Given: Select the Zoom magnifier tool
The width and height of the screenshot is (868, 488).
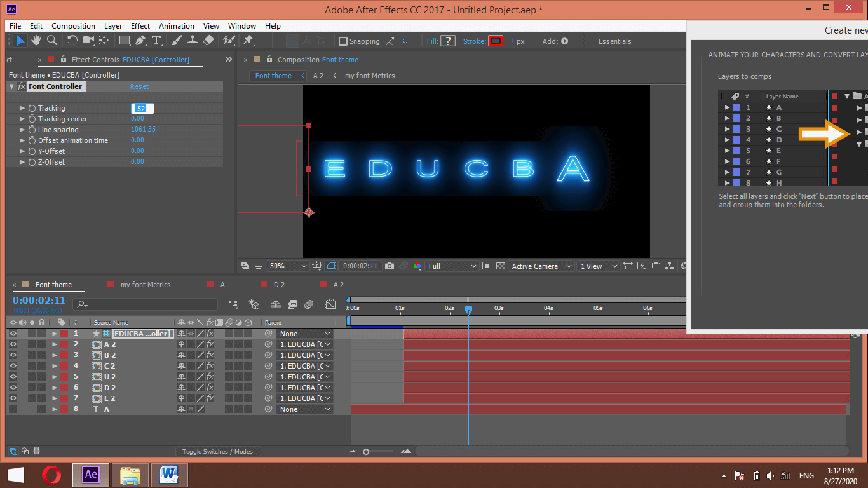Looking at the screenshot, I should (x=52, y=41).
